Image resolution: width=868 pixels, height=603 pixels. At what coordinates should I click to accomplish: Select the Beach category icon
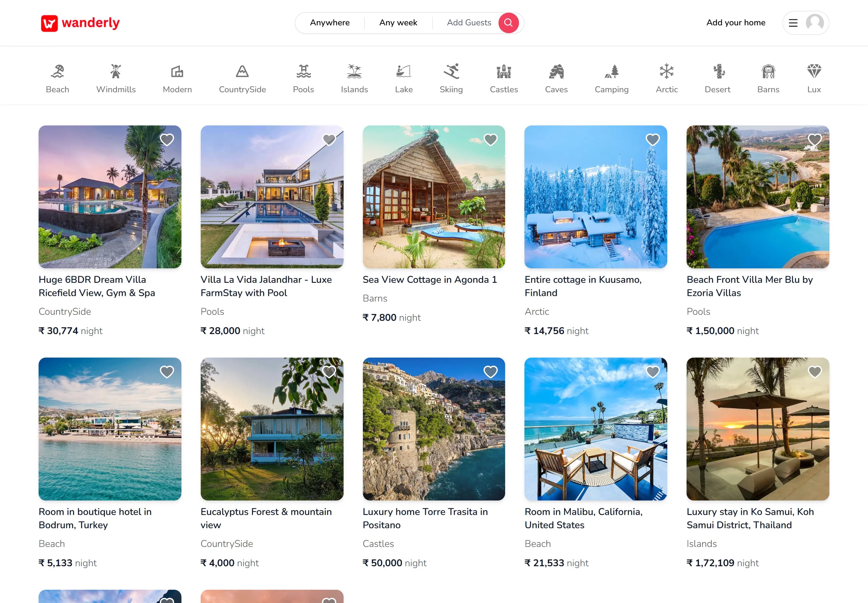pos(57,71)
